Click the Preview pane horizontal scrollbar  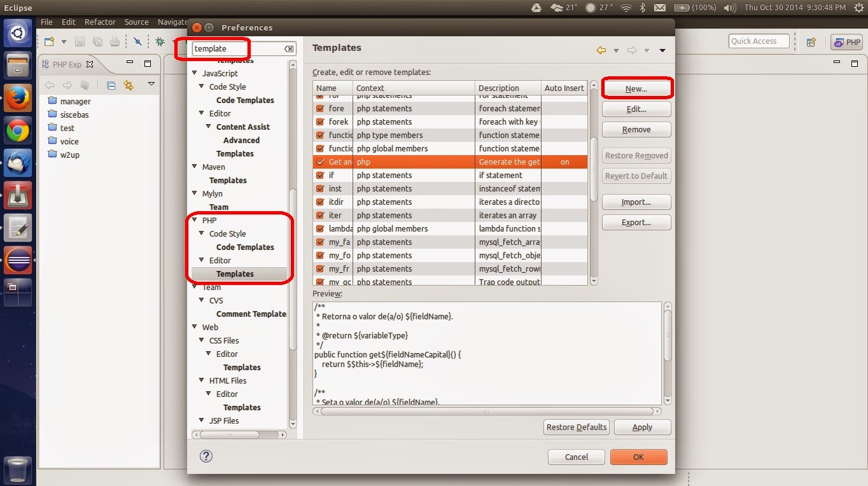(x=487, y=411)
